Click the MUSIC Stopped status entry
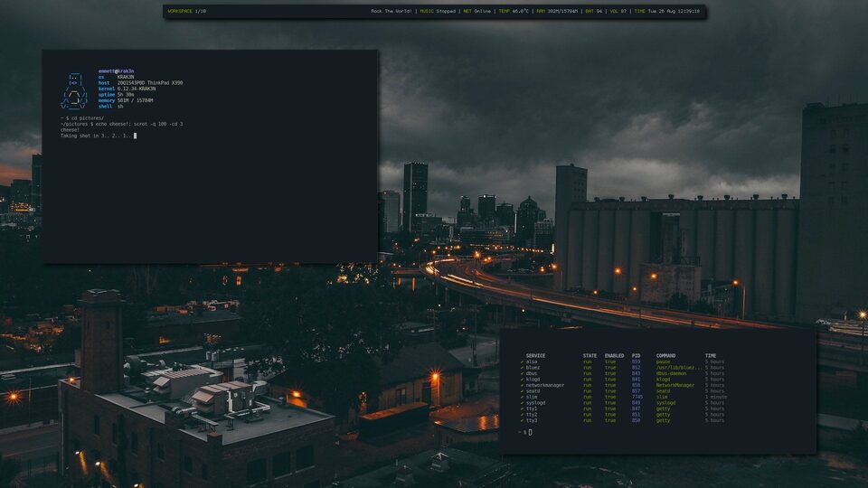The height and width of the screenshot is (488, 868). click(x=438, y=11)
